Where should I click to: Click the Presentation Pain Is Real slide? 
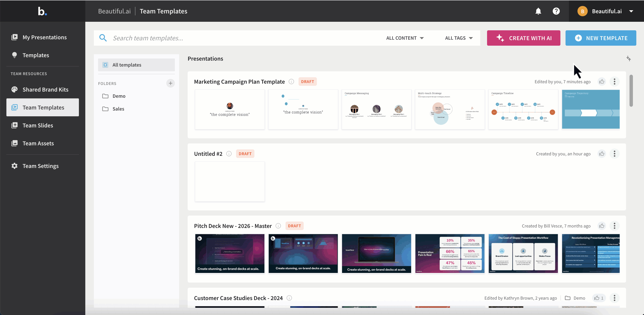click(450, 254)
